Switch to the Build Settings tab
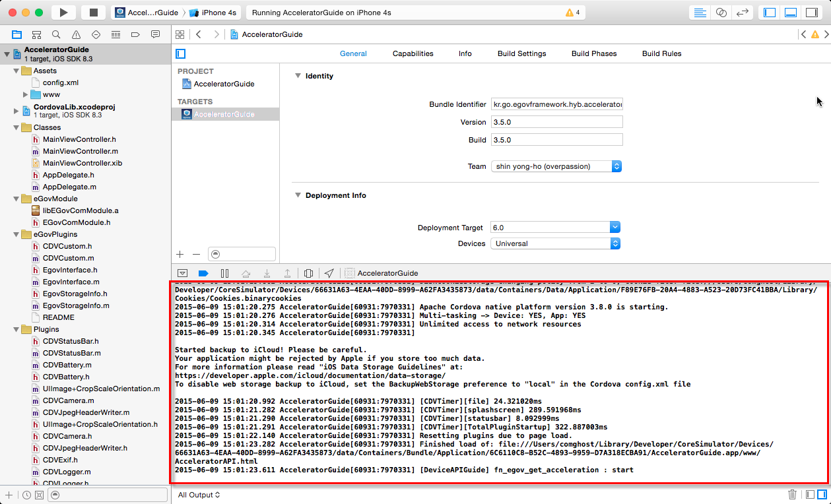The image size is (831, 504). pos(521,53)
